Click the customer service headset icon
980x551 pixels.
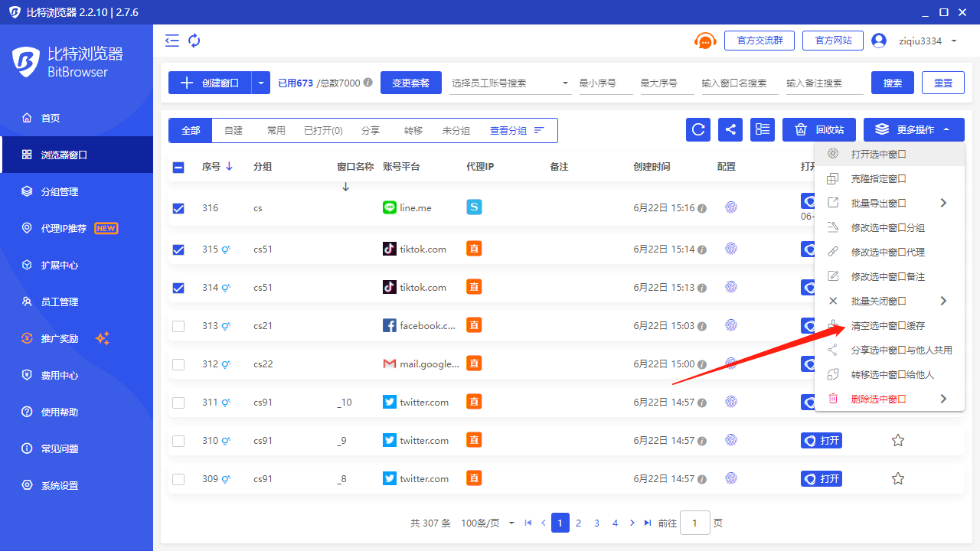tap(704, 41)
